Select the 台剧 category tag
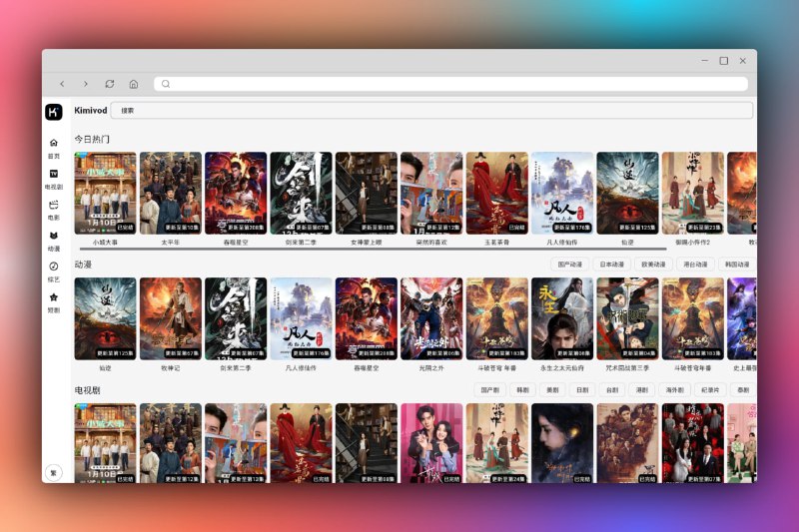 (x=612, y=390)
